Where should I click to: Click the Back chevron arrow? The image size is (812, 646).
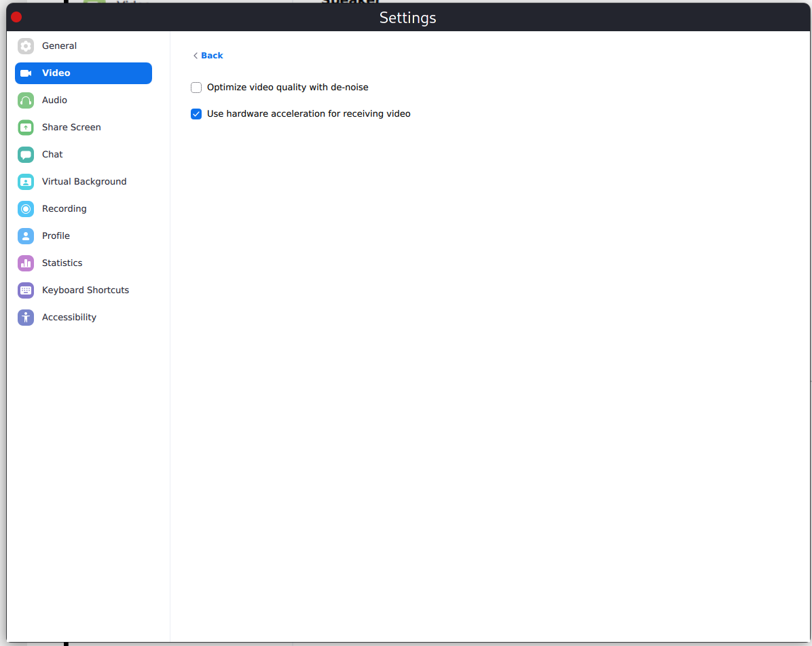tap(196, 56)
